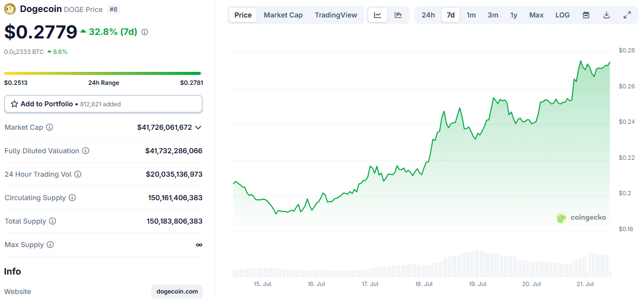
Task: Click 24h high value $0.2781
Action: point(192,83)
